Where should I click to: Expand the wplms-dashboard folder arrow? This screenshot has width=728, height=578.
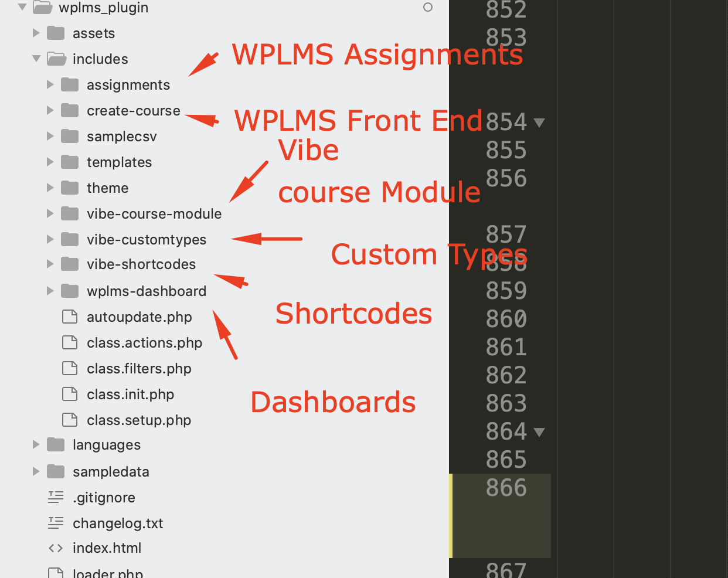click(x=50, y=291)
